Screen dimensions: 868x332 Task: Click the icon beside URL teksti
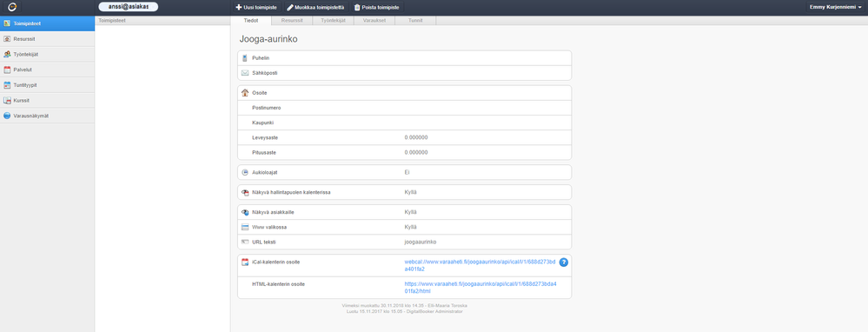pyautogui.click(x=245, y=242)
